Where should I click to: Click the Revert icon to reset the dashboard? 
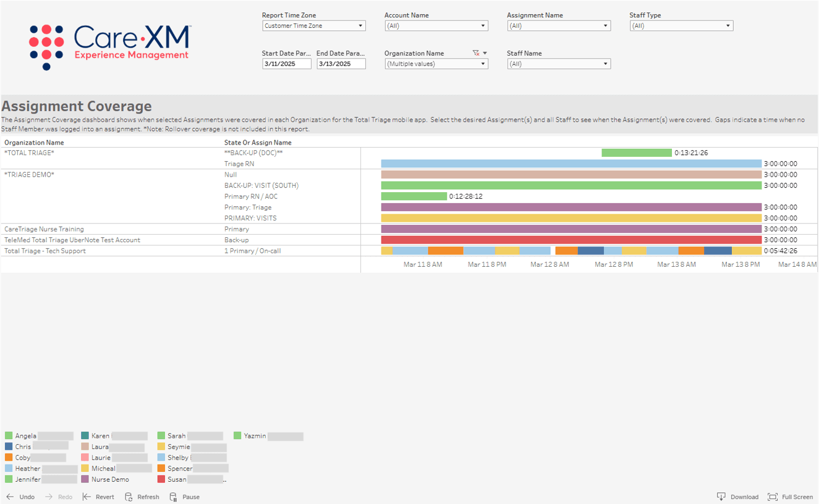pyautogui.click(x=85, y=497)
